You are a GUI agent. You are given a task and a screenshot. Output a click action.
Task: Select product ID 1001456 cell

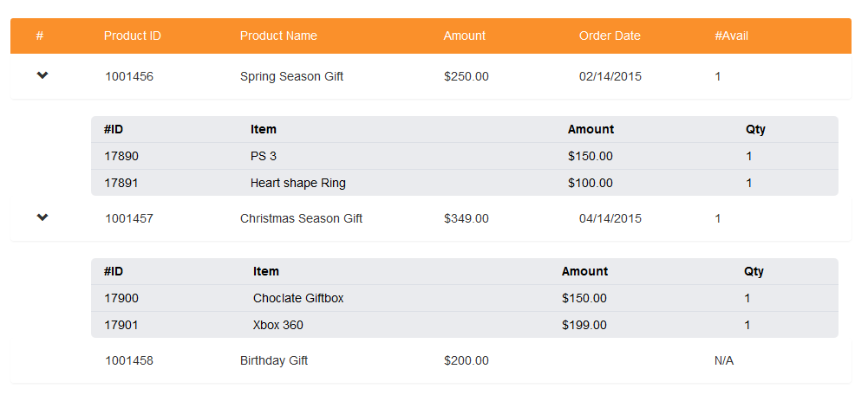[x=129, y=76]
